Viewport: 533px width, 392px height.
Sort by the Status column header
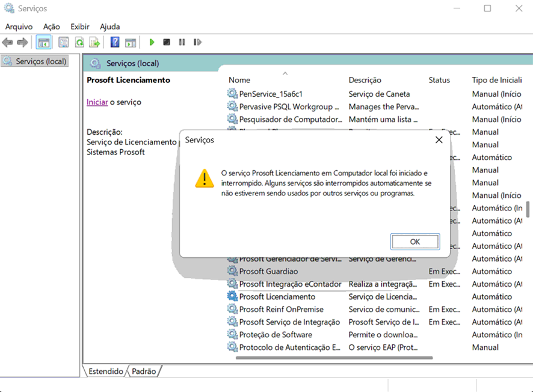click(x=439, y=80)
